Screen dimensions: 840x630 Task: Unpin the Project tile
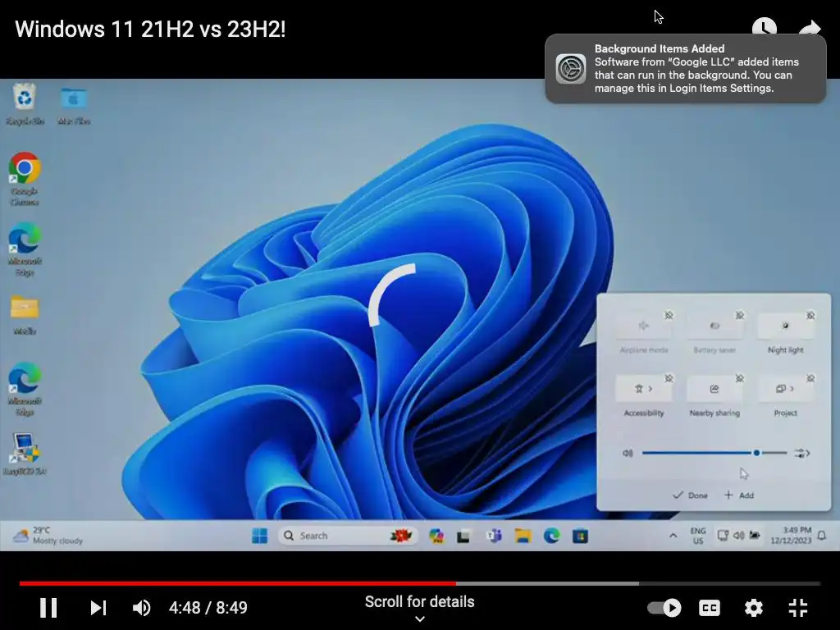pos(810,378)
